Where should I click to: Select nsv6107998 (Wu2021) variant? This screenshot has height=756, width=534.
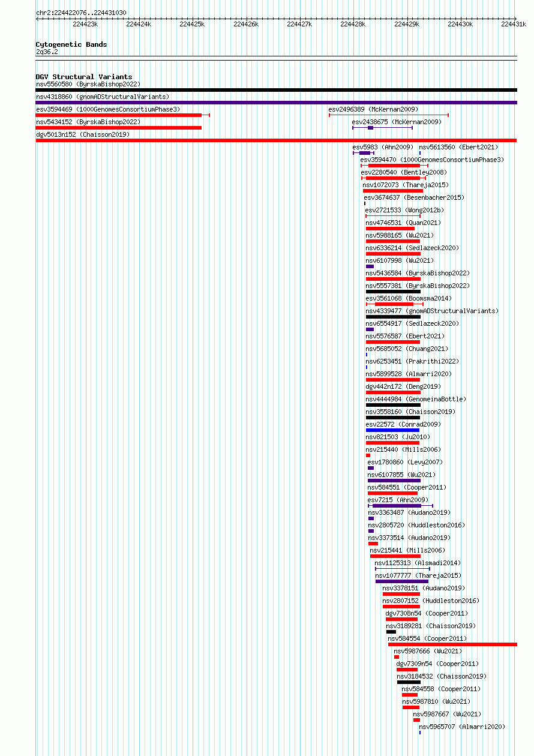[x=400, y=260]
